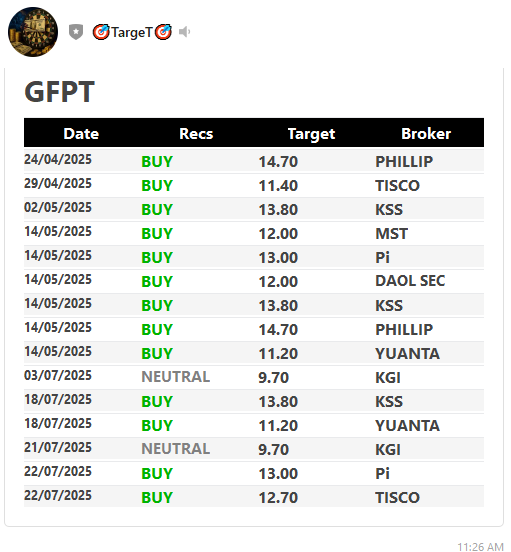Click the dart target emoji before TargeT
The width and height of the screenshot is (511, 552).
(x=101, y=32)
